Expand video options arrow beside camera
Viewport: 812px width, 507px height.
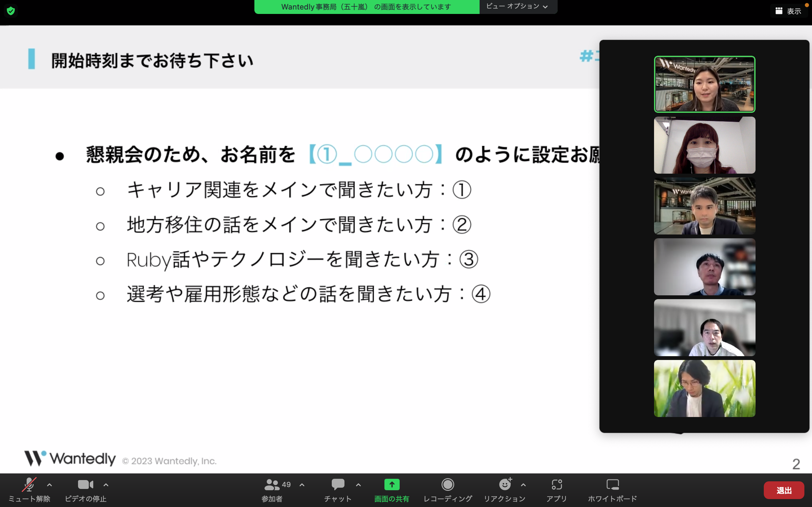coord(106,485)
